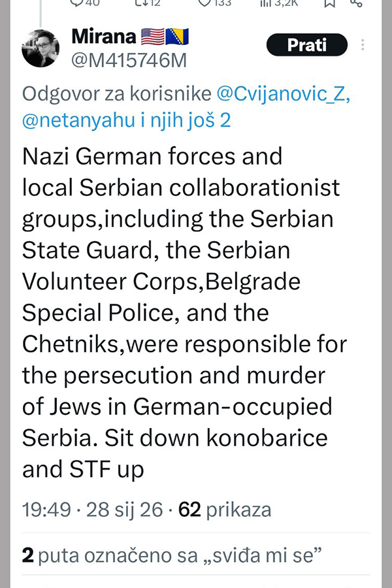Open the 62 prikaza view count
Screen dimensions: 392x588
225,510
